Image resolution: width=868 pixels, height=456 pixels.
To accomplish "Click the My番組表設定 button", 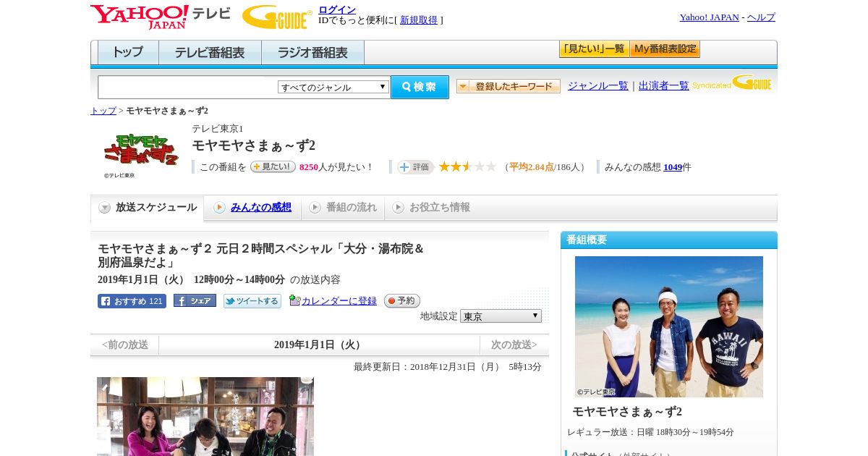I will point(665,49).
